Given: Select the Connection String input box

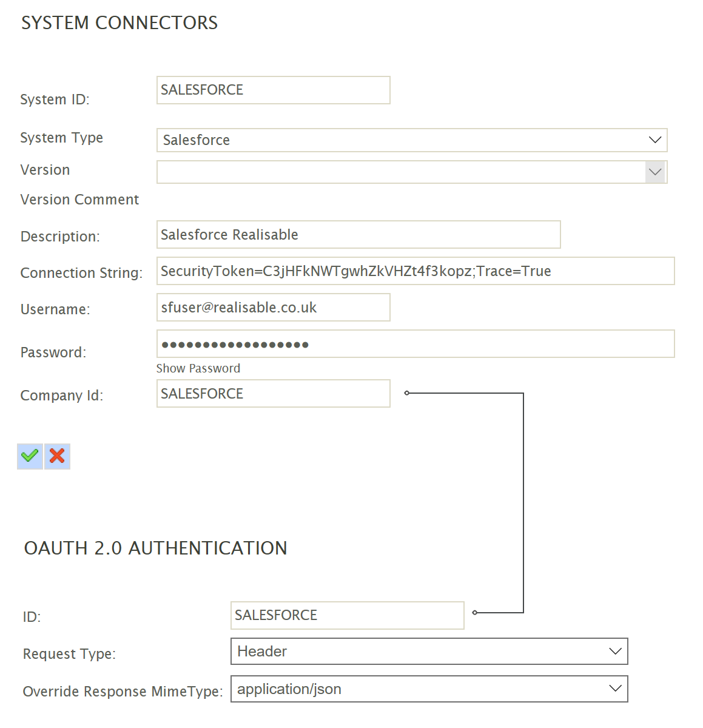Looking at the screenshot, I should [x=415, y=271].
